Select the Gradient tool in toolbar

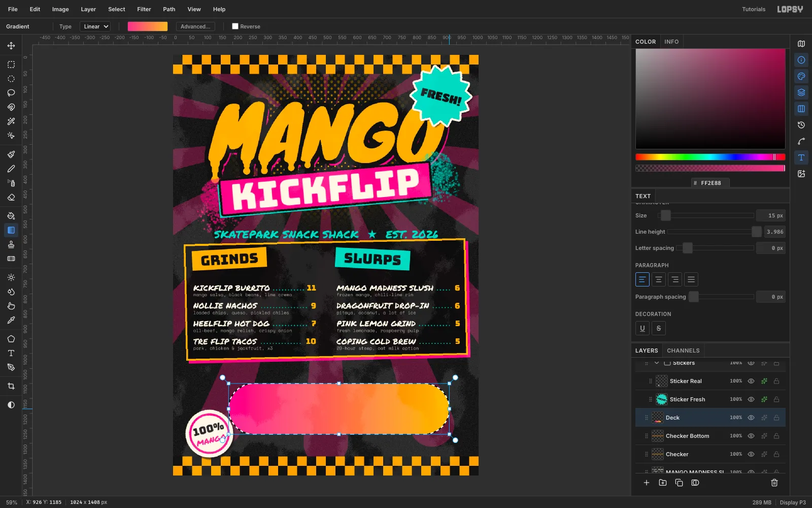[x=11, y=230]
